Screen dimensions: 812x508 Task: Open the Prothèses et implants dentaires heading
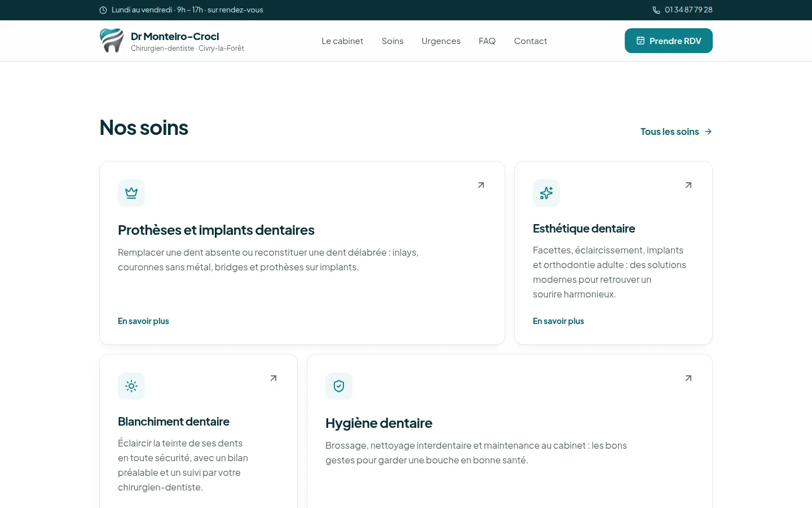point(216,230)
